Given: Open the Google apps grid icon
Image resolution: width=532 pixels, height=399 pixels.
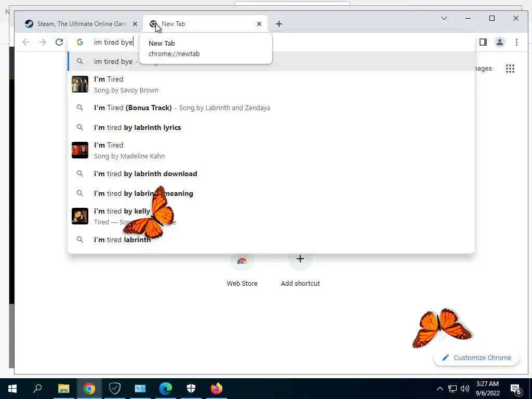Looking at the screenshot, I should (x=510, y=69).
